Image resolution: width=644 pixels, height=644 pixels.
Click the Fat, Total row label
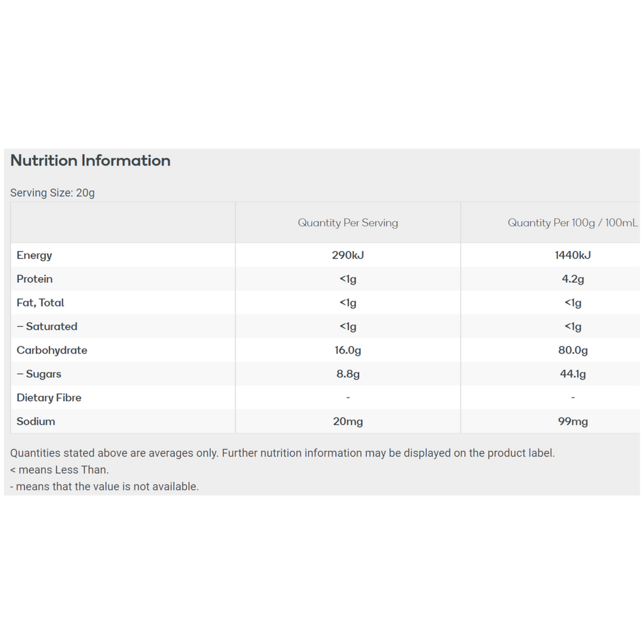41,303
